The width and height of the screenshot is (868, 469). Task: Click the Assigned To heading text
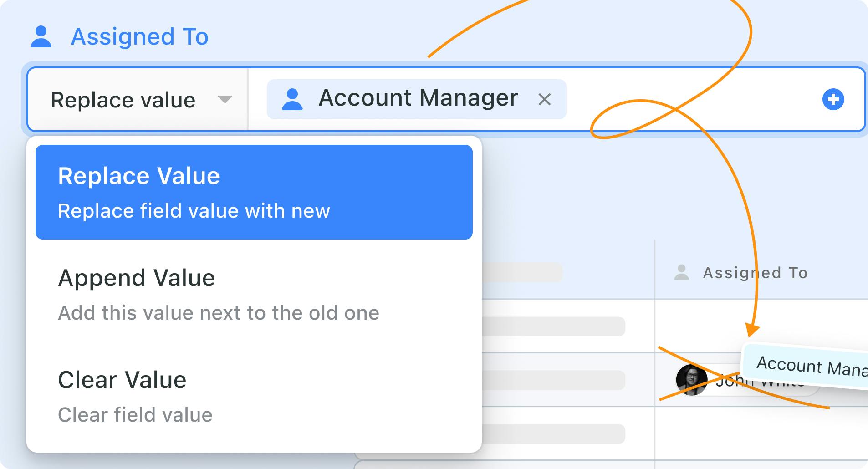pos(140,37)
